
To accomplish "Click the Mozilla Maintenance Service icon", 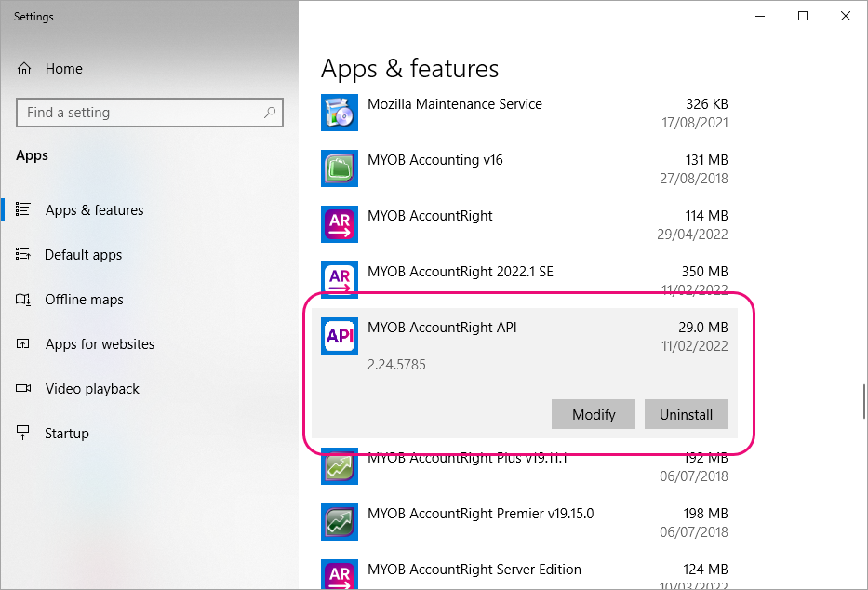I will pyautogui.click(x=339, y=113).
